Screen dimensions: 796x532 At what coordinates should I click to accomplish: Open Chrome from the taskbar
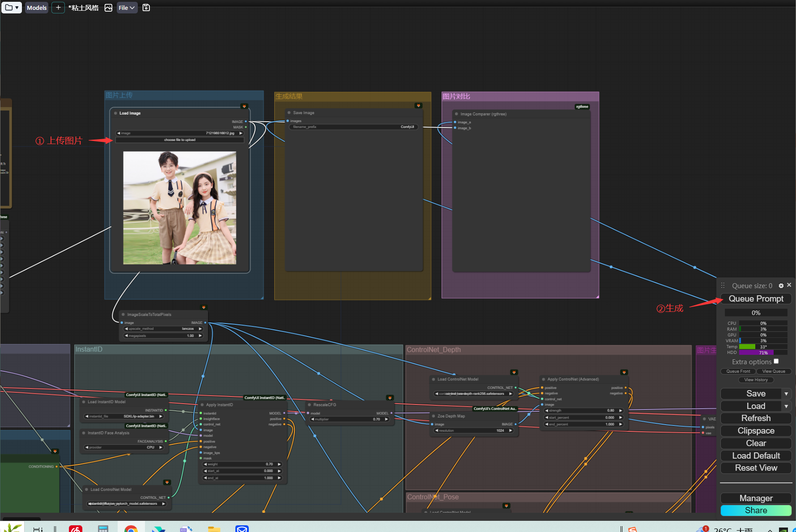(131, 529)
